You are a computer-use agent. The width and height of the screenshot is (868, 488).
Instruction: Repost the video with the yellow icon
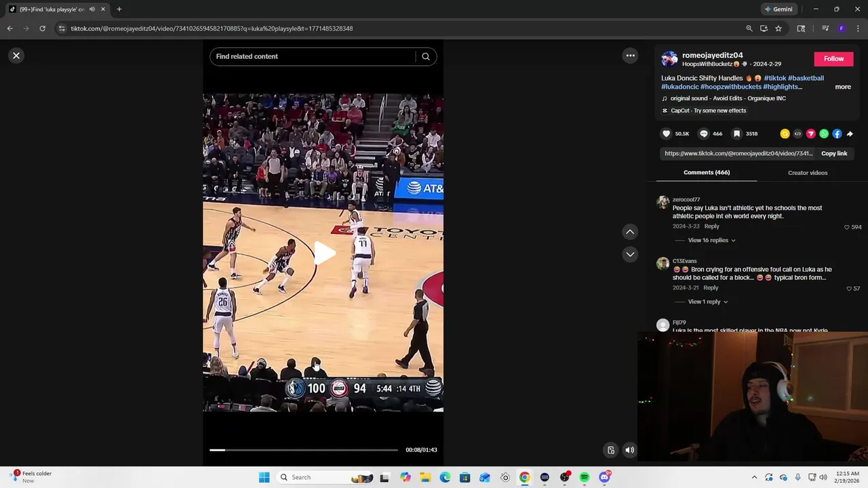coord(785,134)
